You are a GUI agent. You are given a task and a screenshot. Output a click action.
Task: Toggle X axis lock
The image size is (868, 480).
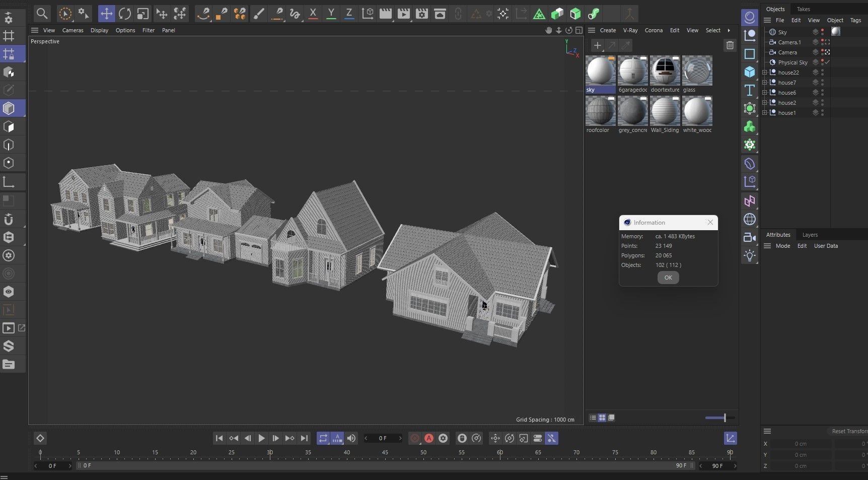pyautogui.click(x=313, y=14)
